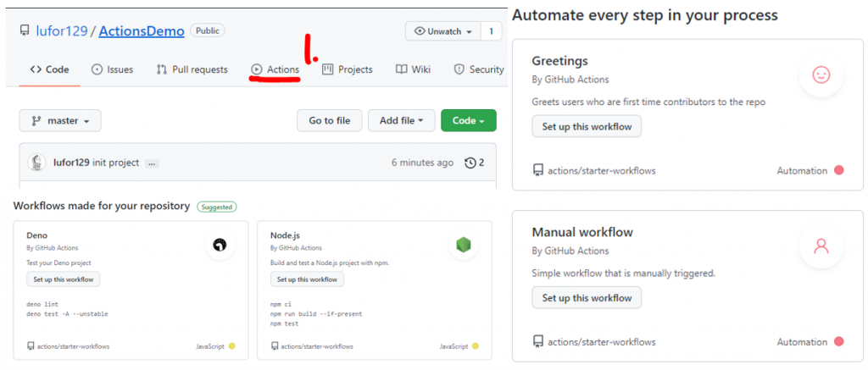Screen dimensions: 868x370
Task: Expand the Unwatch dropdown
Action: 443,31
